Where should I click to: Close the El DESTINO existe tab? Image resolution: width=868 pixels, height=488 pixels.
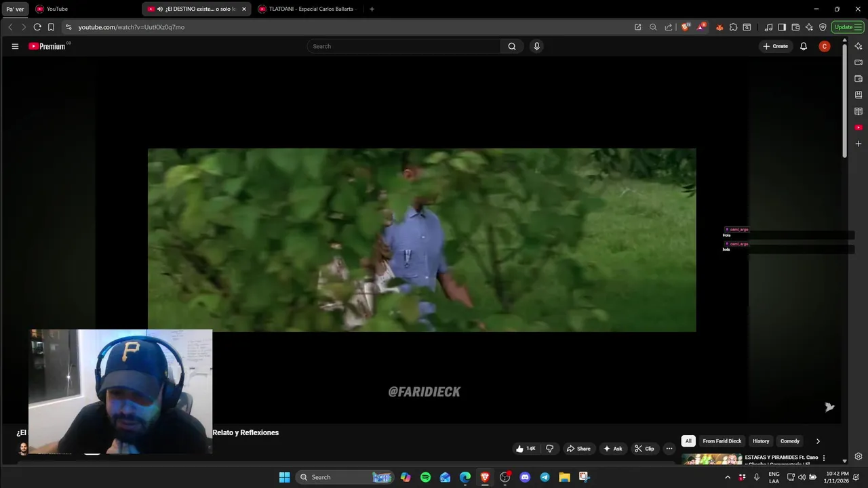tap(244, 9)
